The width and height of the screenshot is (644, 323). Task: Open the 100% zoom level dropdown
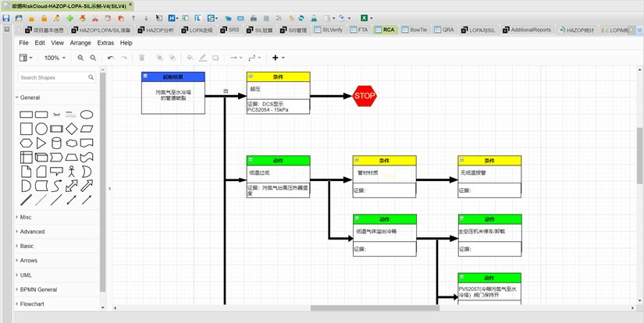(55, 58)
